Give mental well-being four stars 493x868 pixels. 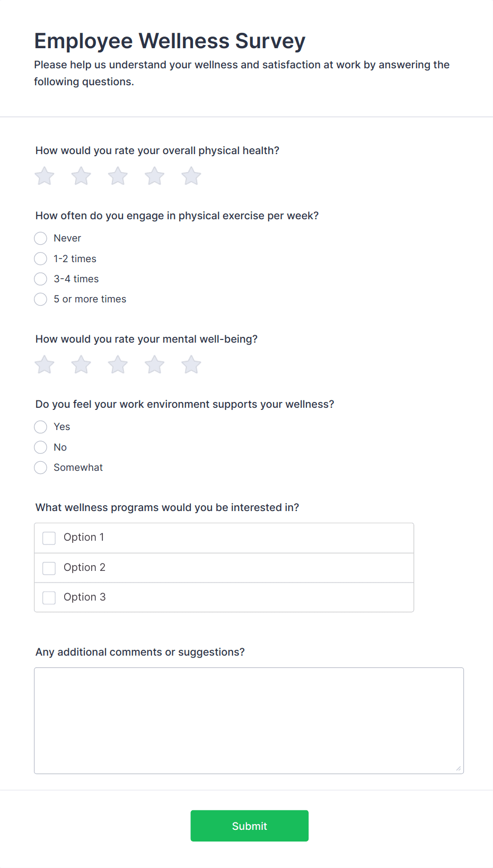click(155, 364)
